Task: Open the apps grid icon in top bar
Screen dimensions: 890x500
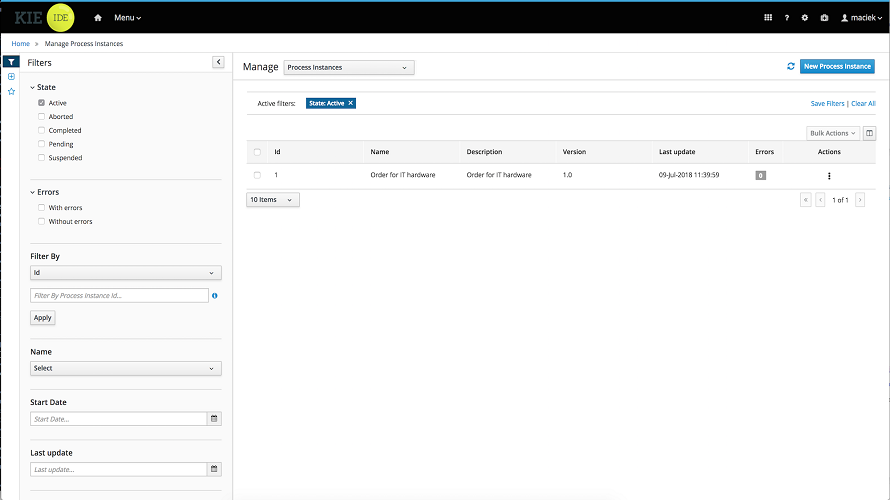Action: pyautogui.click(x=768, y=18)
